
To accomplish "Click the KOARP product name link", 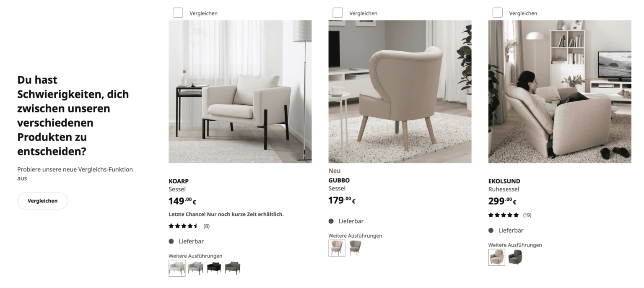I will coord(179,181).
